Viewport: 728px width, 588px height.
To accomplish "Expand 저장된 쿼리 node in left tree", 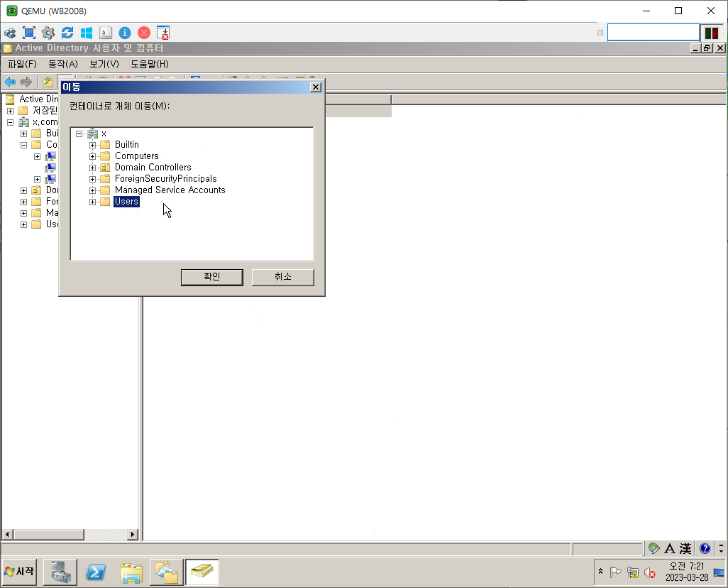I will (x=10, y=111).
